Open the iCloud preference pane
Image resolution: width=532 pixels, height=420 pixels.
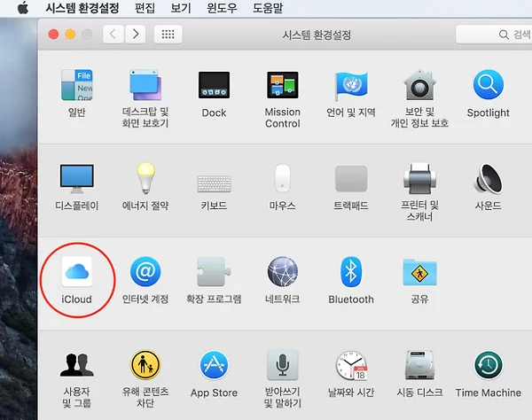click(76, 281)
